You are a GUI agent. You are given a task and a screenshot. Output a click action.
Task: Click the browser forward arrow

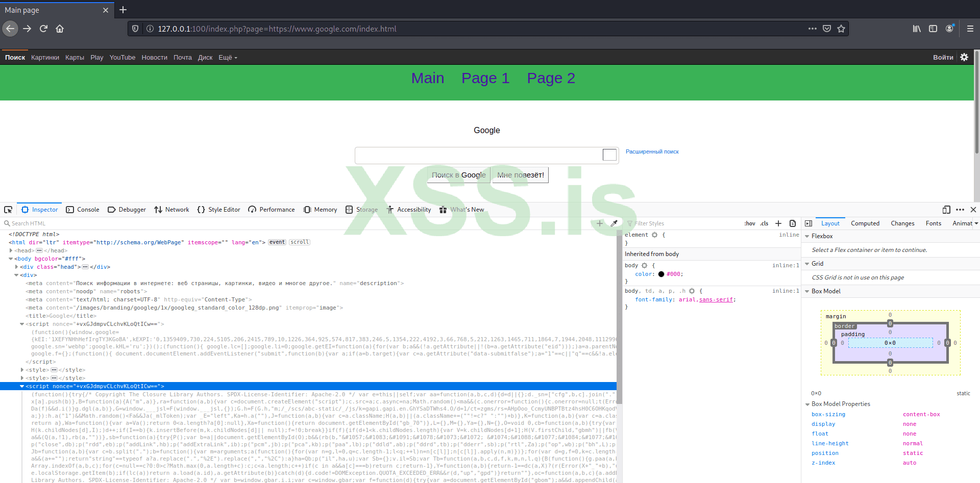click(27, 29)
